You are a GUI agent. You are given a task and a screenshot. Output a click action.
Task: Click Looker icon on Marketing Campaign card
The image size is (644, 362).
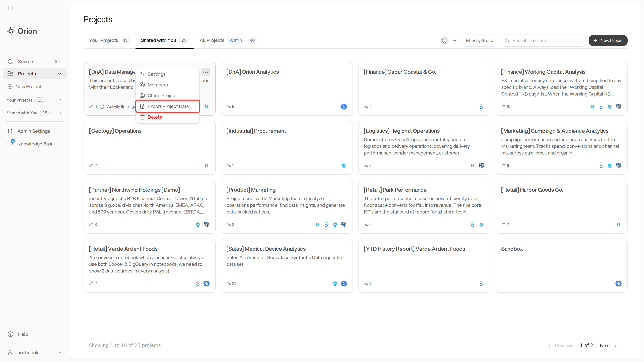click(x=601, y=166)
